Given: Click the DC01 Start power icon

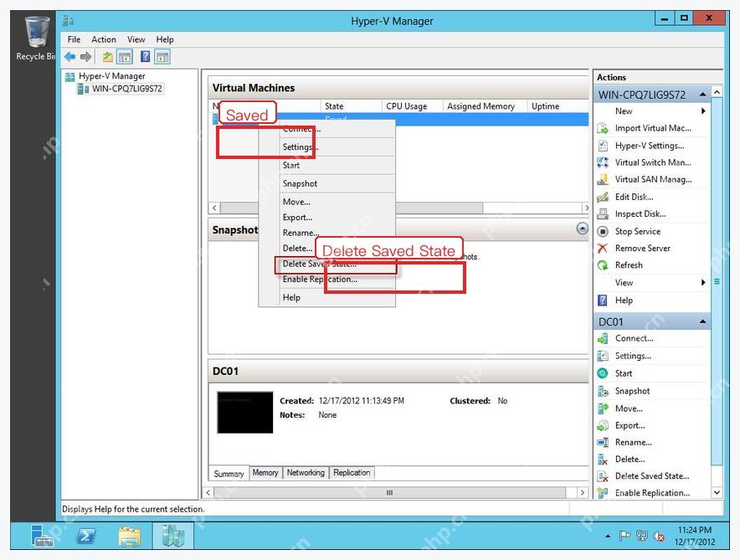Looking at the screenshot, I should pyautogui.click(x=603, y=373).
